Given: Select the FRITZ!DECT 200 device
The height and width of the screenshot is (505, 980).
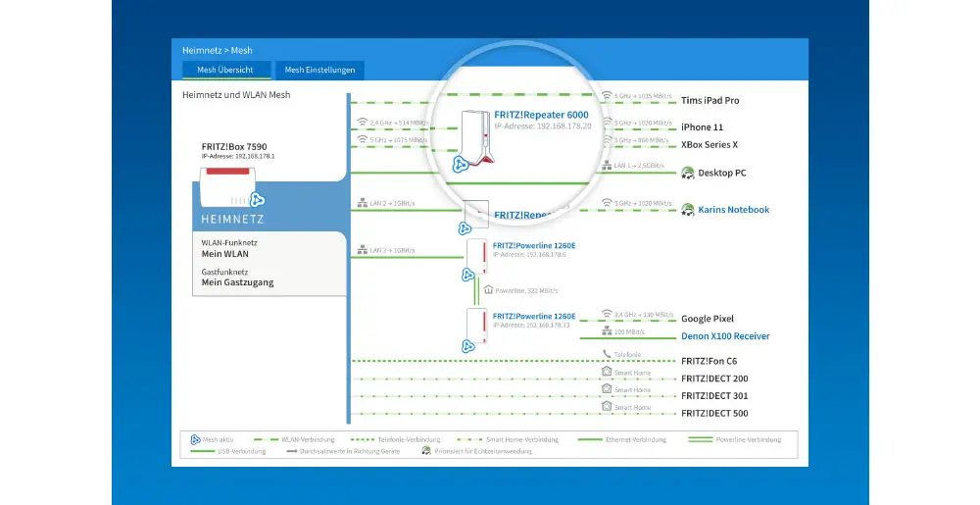Looking at the screenshot, I should [714, 379].
